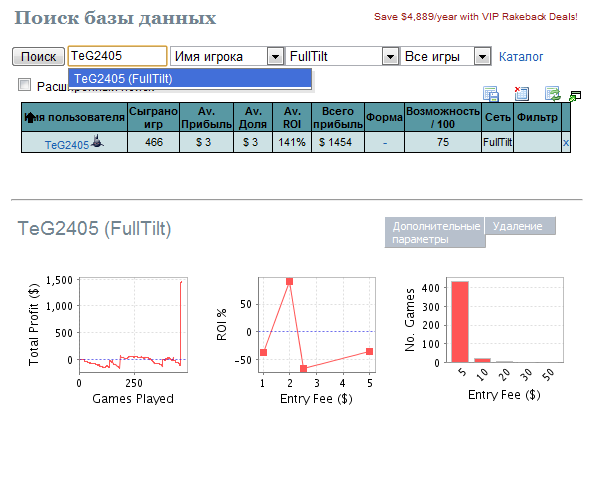594x484 pixels.
Task: Sort by Сыграно игр column header
Action: (153, 117)
